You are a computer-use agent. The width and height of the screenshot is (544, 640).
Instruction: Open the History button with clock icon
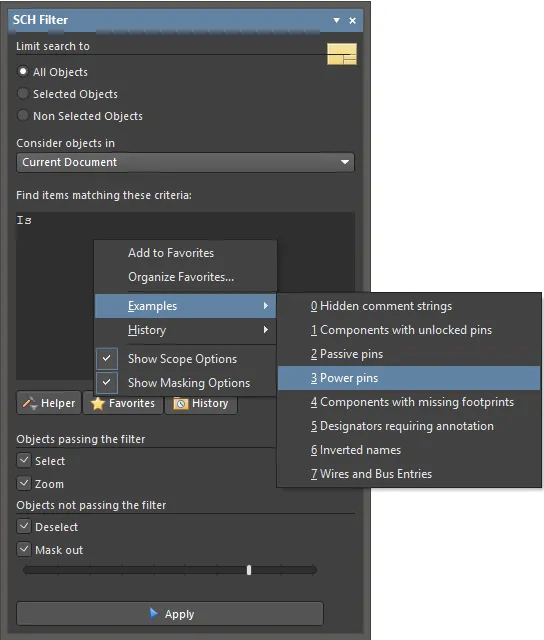[x=201, y=403]
